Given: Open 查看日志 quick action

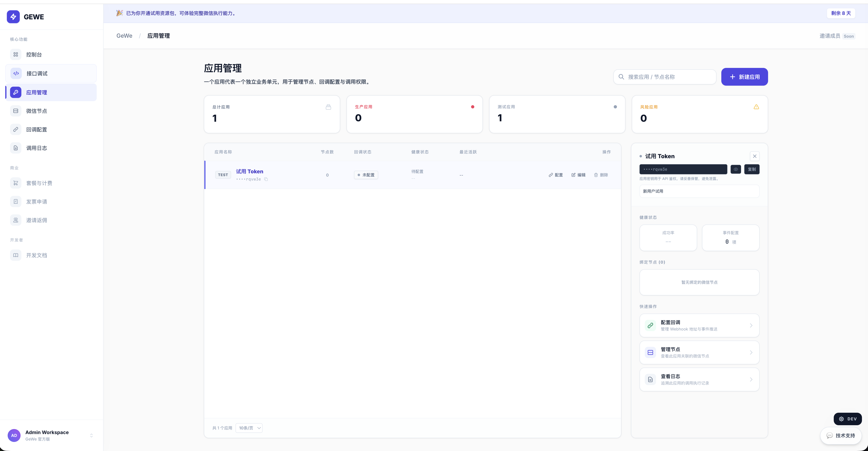Looking at the screenshot, I should pyautogui.click(x=699, y=379).
